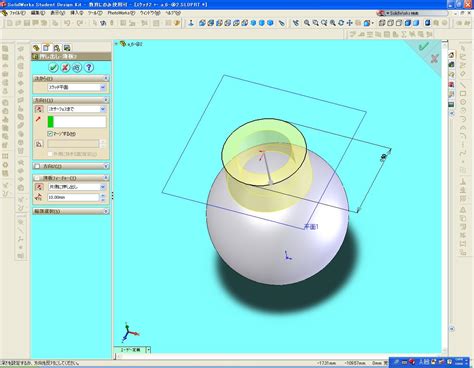Switch to the PropertyManager tab
474x368 pixels.
point(46,48)
